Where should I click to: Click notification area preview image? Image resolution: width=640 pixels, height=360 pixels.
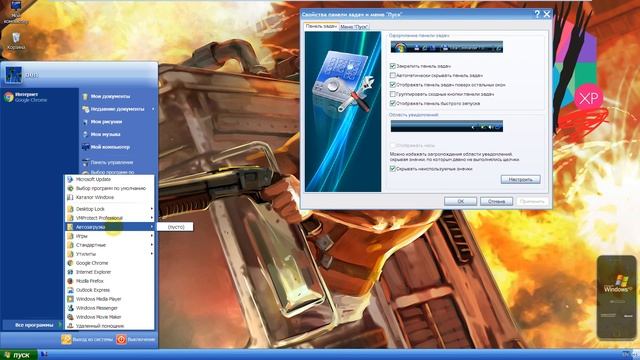pyautogui.click(x=447, y=126)
